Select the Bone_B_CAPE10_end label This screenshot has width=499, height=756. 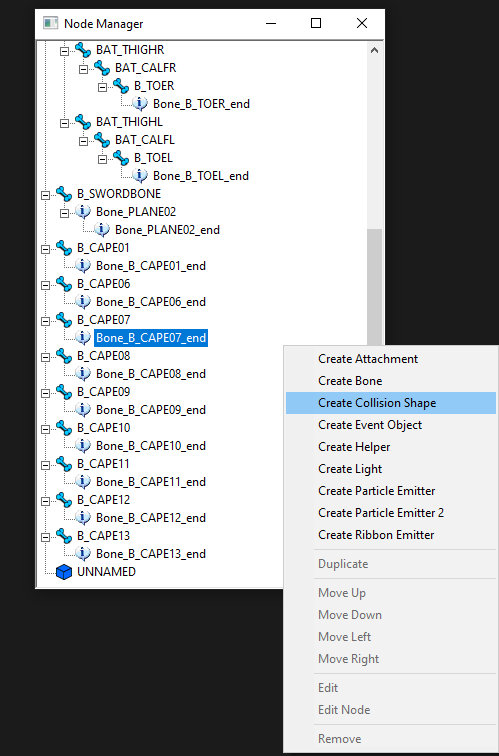click(151, 446)
